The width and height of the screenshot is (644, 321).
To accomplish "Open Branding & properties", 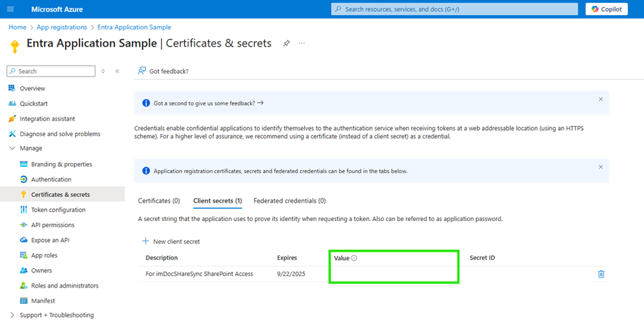I will (62, 164).
